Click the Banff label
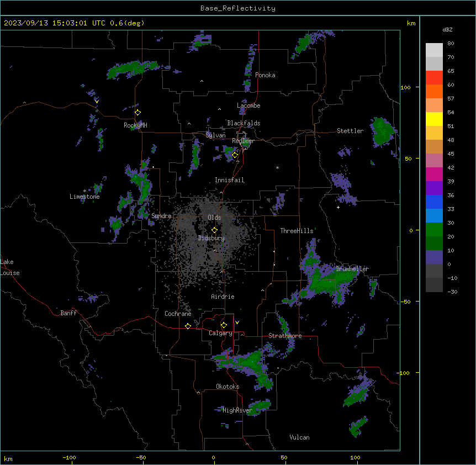 point(68,313)
